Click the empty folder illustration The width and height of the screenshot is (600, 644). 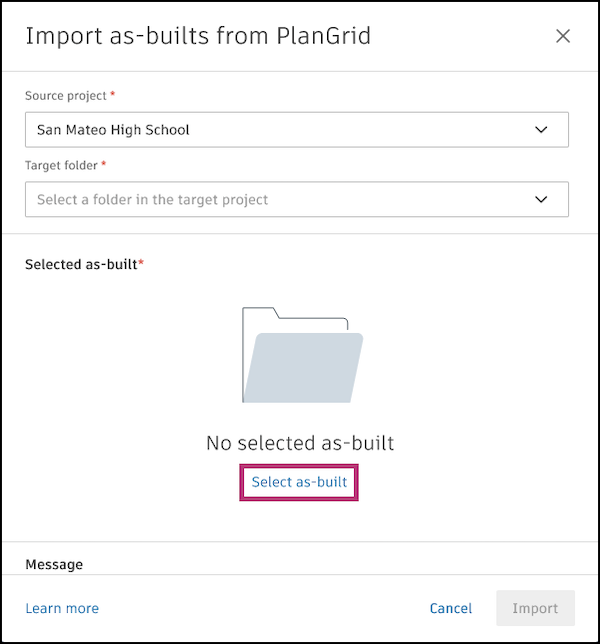(x=303, y=355)
